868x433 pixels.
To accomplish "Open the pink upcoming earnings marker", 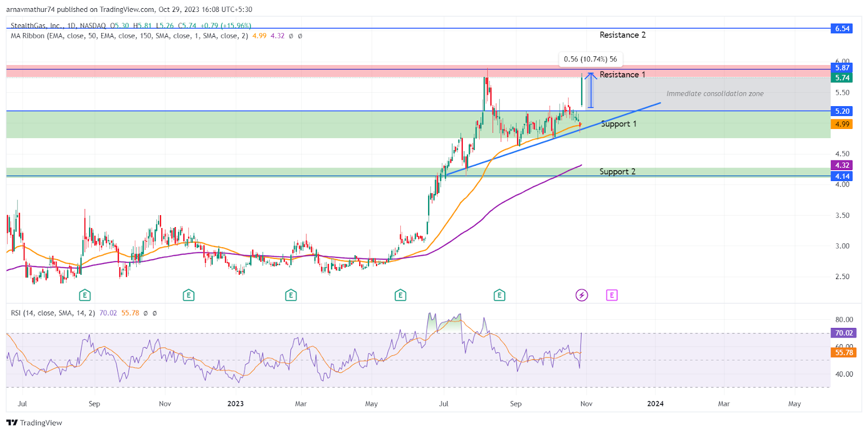I will tap(611, 295).
